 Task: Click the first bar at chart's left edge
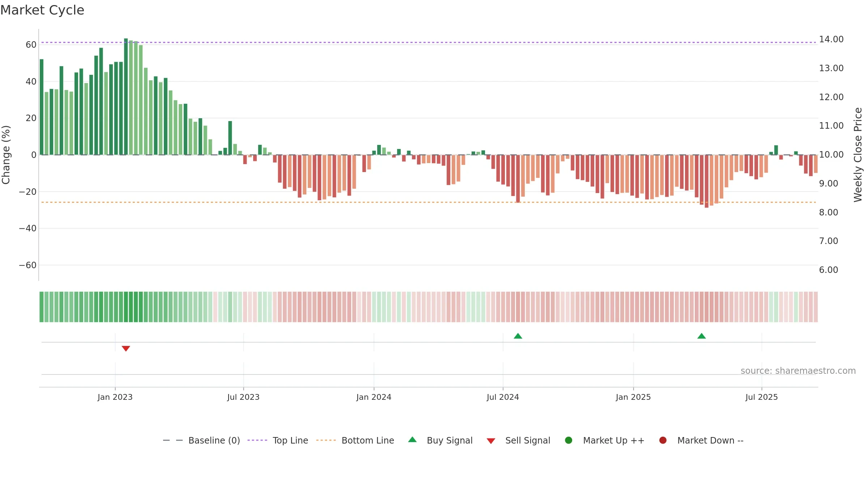click(42, 107)
